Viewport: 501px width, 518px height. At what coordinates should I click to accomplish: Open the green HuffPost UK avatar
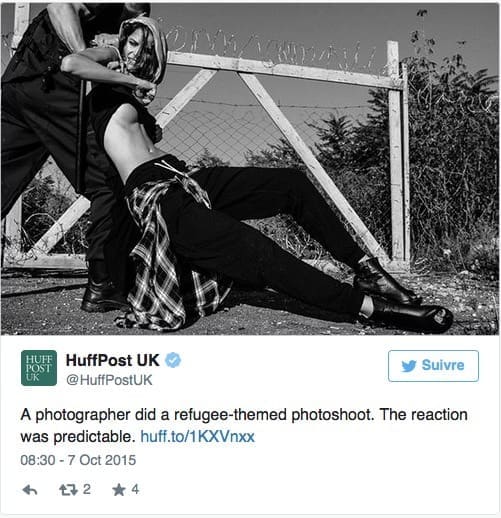coord(39,368)
